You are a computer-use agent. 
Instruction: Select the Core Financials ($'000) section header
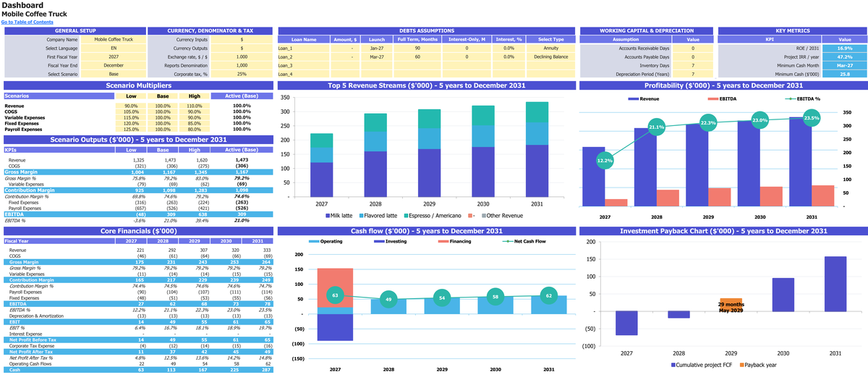[139, 231]
